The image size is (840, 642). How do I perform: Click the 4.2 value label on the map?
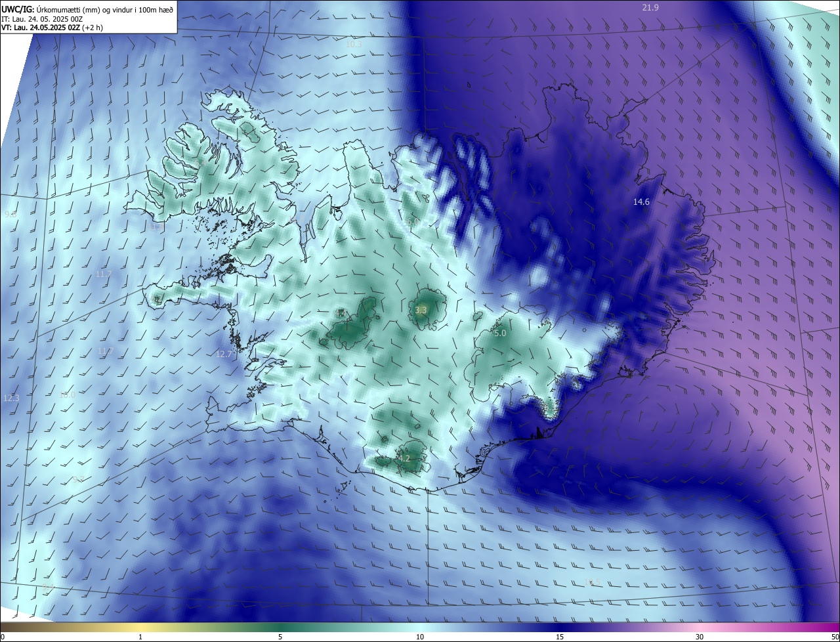click(x=404, y=458)
